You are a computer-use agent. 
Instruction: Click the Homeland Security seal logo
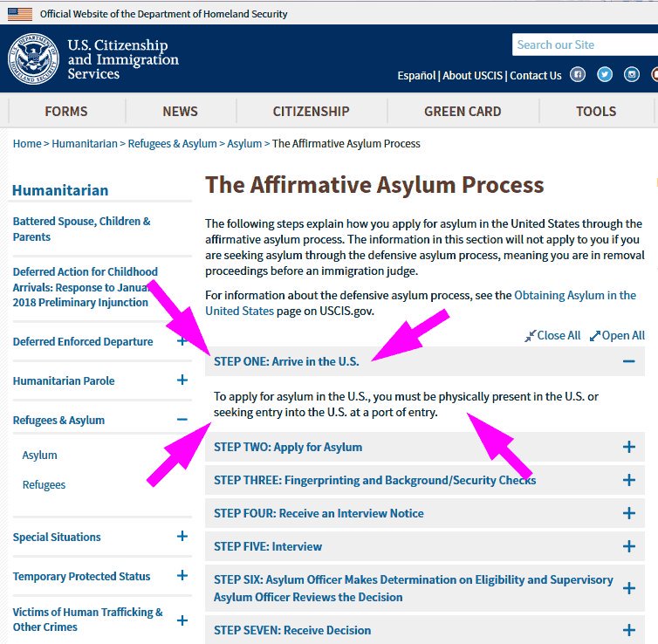(33, 58)
